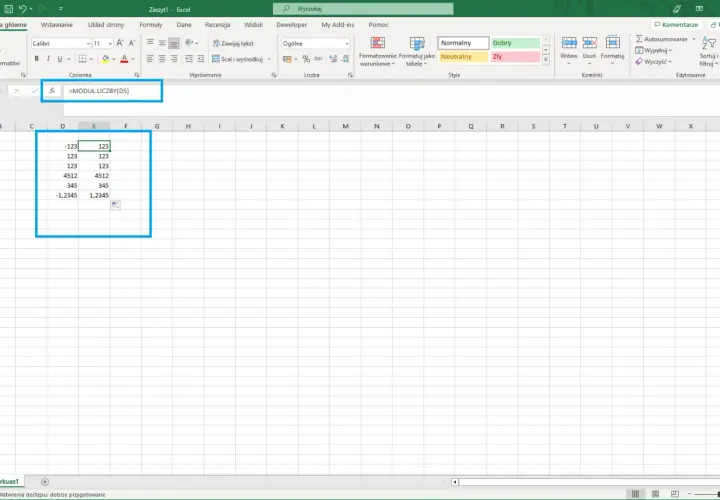Screen dimensions: 720x500
Task: Open the font size 11 dropdown
Action: [110, 44]
